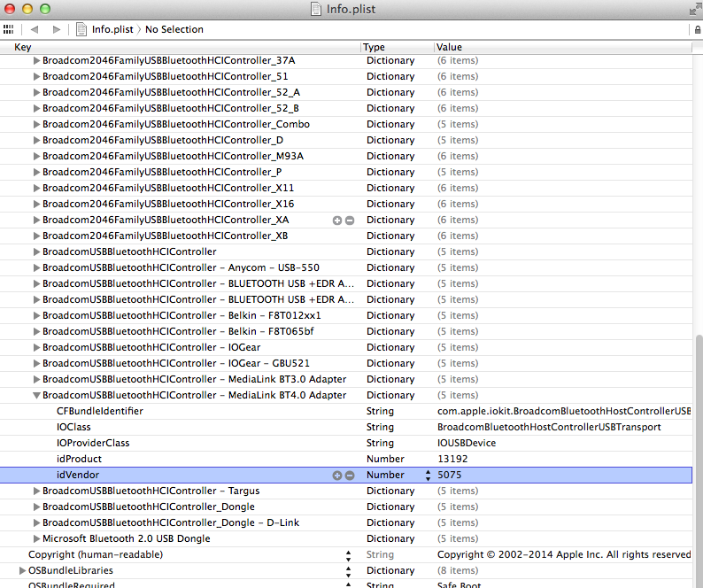Open idVendor type popup arrows
Screen dimensions: 703x588
[x=429, y=476]
